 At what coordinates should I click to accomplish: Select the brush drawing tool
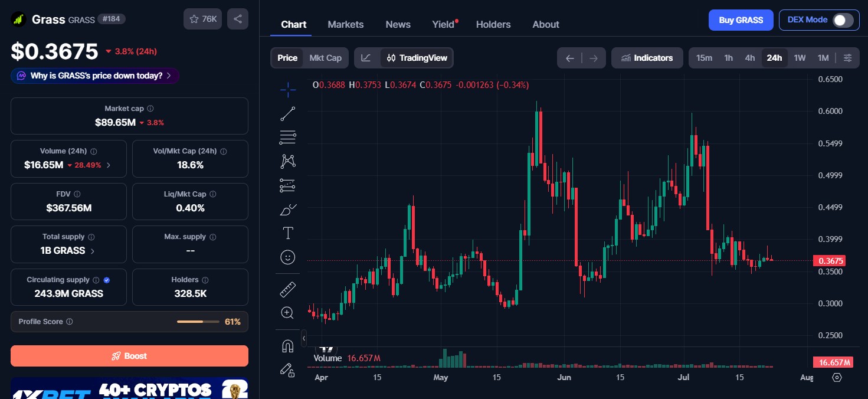point(288,209)
